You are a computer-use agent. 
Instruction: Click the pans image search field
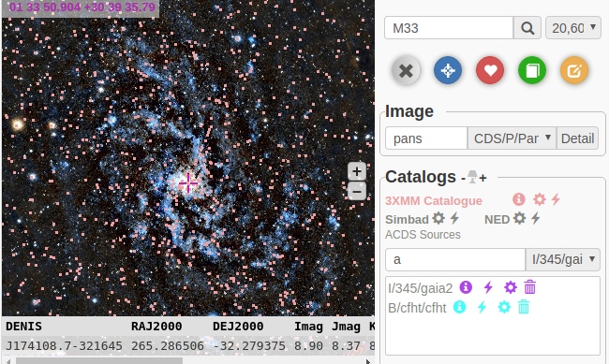(x=426, y=138)
